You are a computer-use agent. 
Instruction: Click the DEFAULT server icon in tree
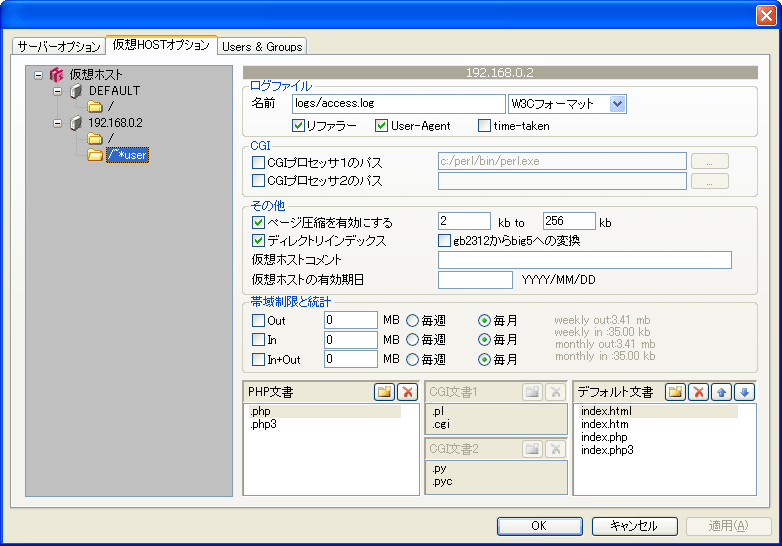pos(75,91)
